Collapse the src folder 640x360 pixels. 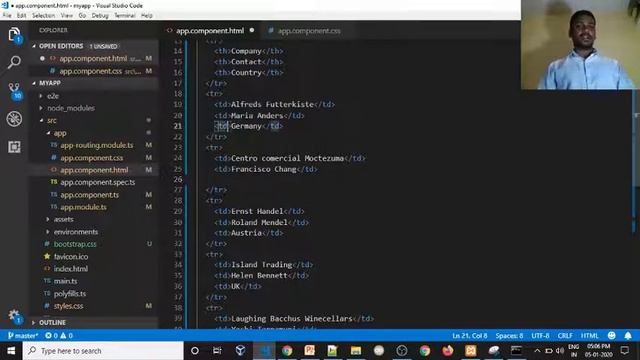(51, 120)
